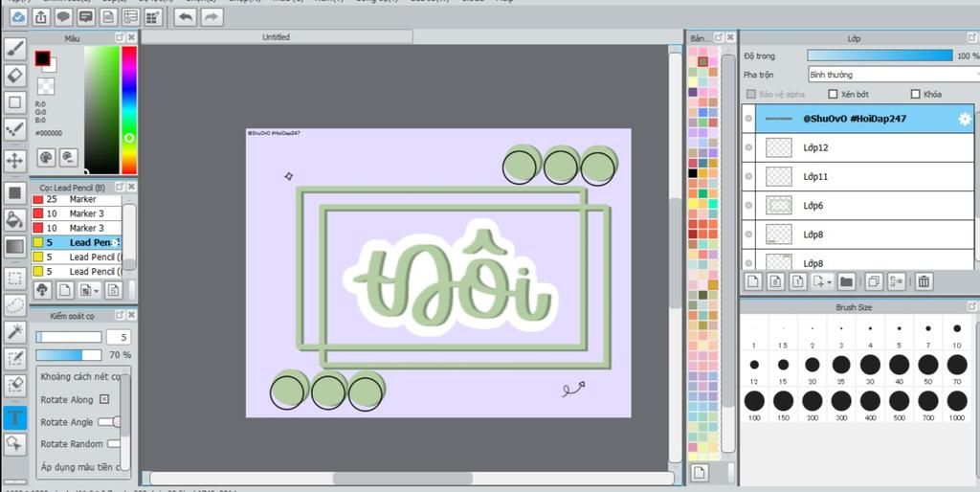Click the speech bubble icon in toolbar

[63, 17]
